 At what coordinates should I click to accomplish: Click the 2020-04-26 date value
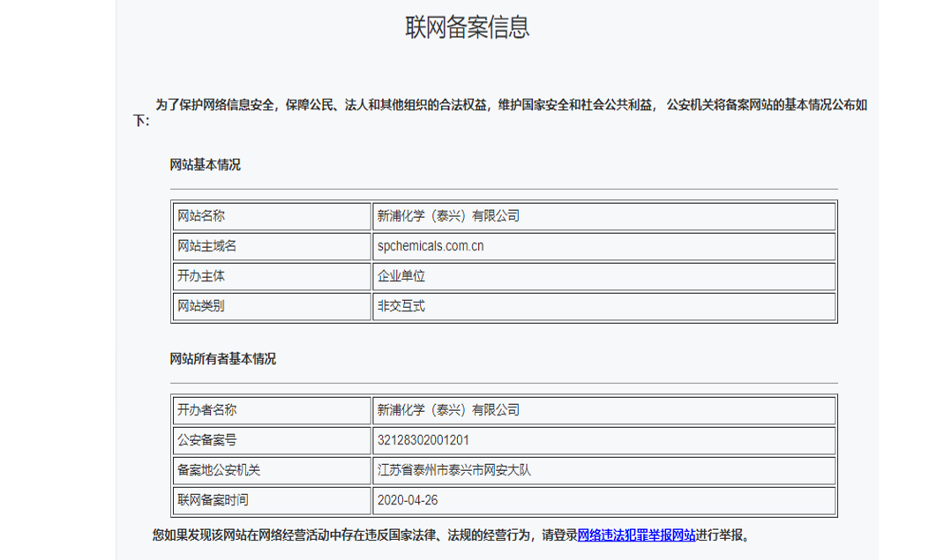tap(408, 500)
